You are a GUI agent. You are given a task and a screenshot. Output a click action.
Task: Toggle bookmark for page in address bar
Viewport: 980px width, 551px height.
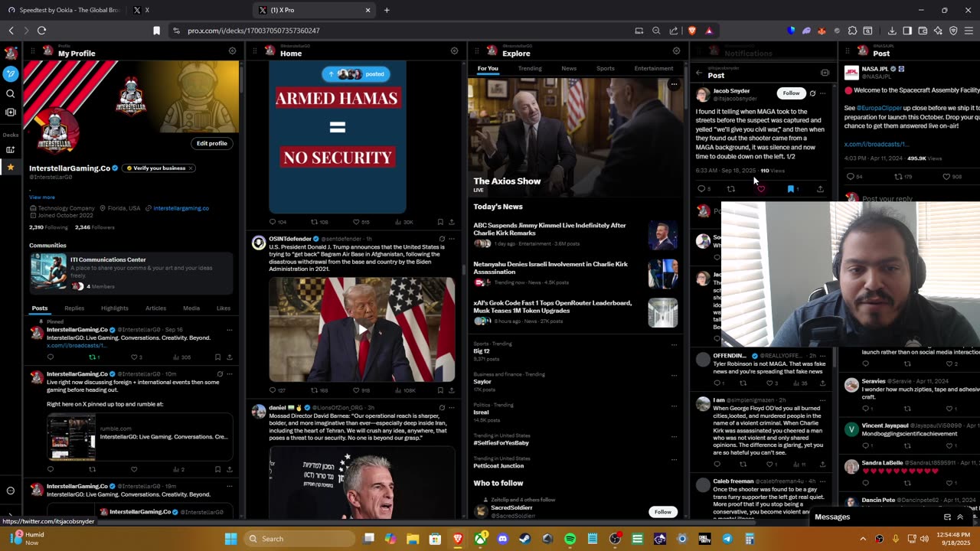[x=156, y=31]
